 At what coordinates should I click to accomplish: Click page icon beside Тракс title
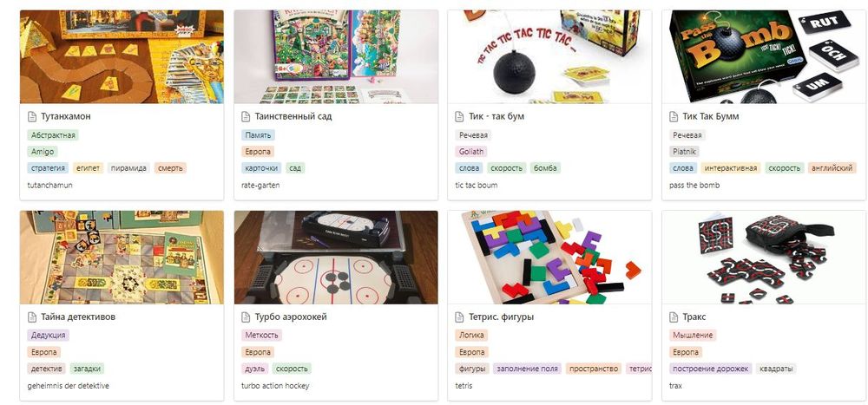coord(674,317)
